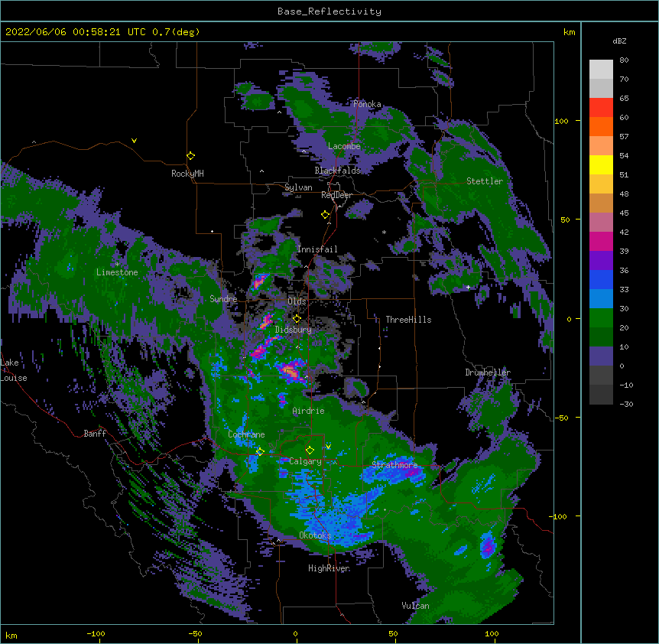
Task: Click the 57 value on dBZ scale
Action: [624, 137]
